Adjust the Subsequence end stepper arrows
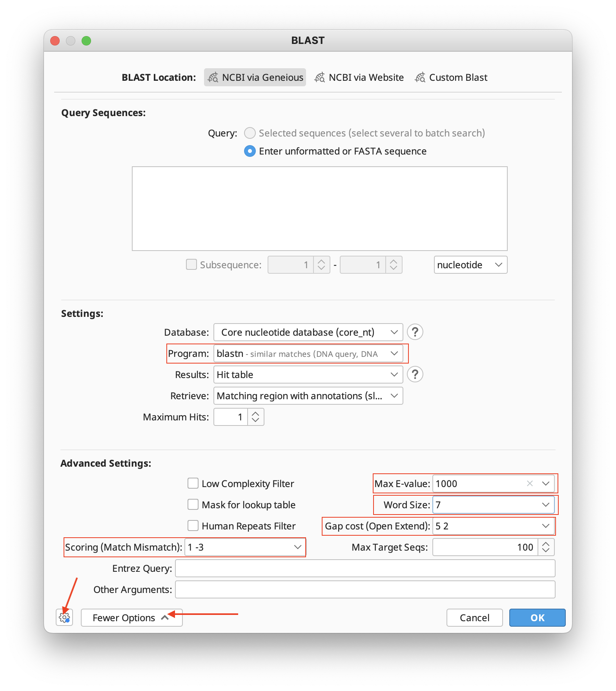616x691 pixels. click(x=394, y=265)
